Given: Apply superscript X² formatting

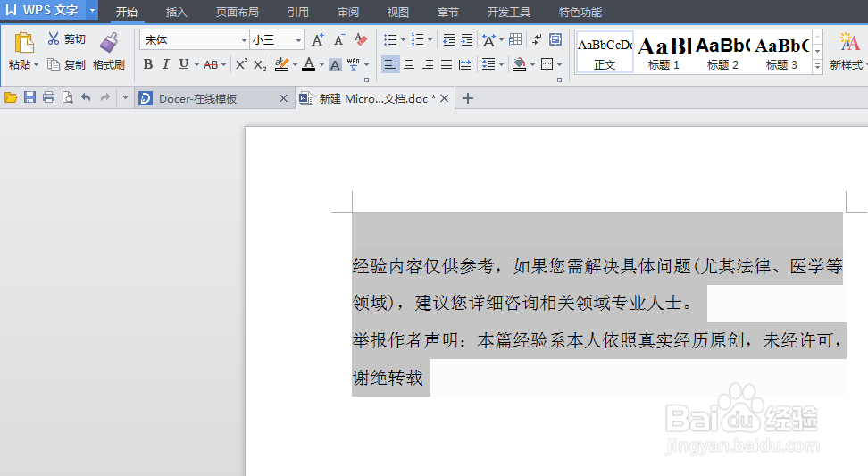Looking at the screenshot, I should click(241, 64).
